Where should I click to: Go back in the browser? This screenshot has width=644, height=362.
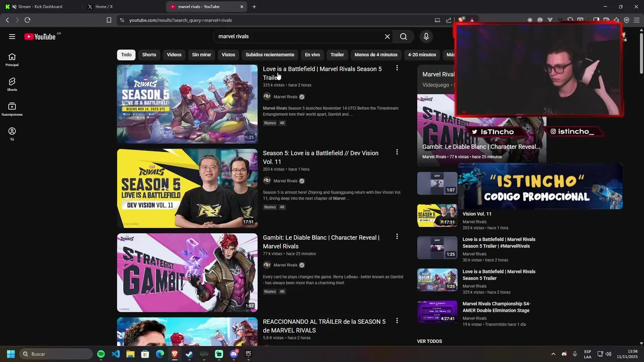[7, 20]
